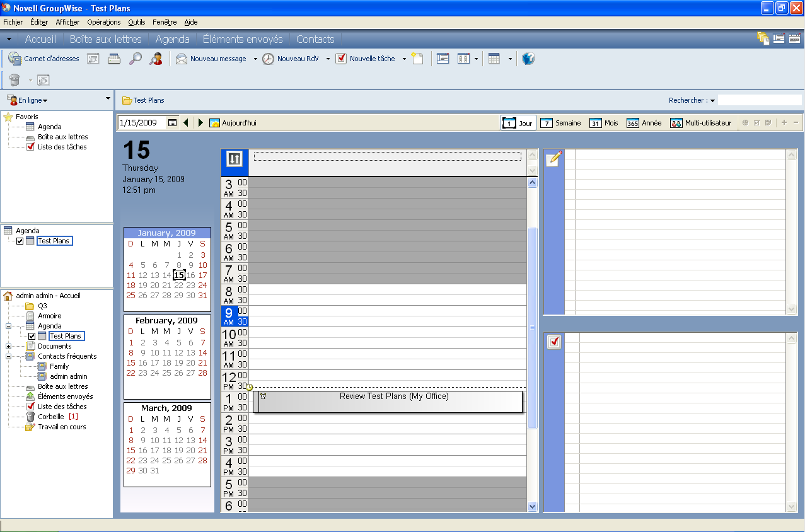
Task: Open the En ligne mode dropdown
Action: (x=29, y=100)
